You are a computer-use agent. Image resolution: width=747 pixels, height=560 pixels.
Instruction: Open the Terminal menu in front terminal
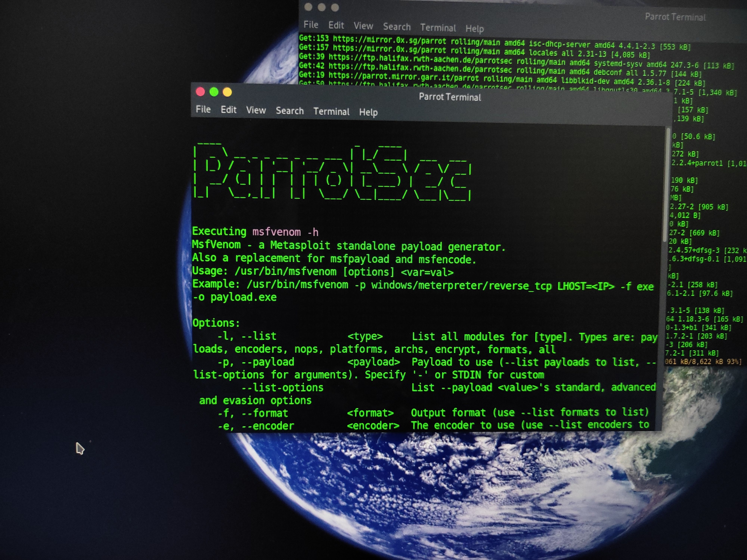pos(331,111)
